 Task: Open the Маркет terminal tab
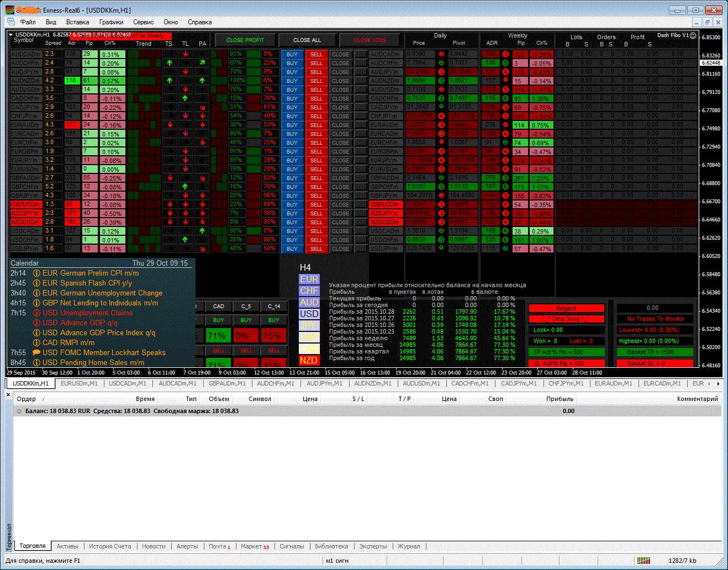coord(255,546)
